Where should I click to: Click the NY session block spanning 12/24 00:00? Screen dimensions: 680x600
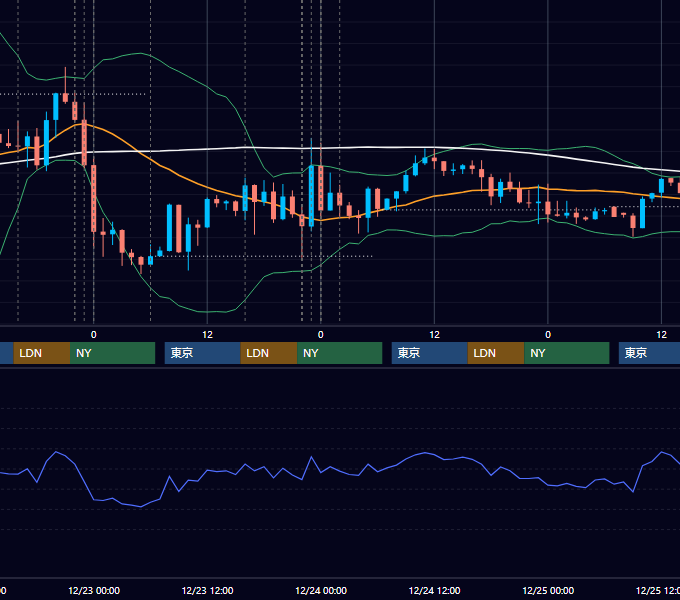340,353
